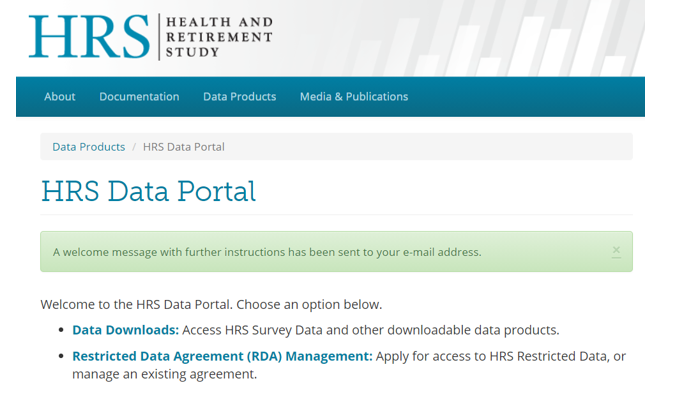Click the HRS Data Portal breadcrumb text

184,147
